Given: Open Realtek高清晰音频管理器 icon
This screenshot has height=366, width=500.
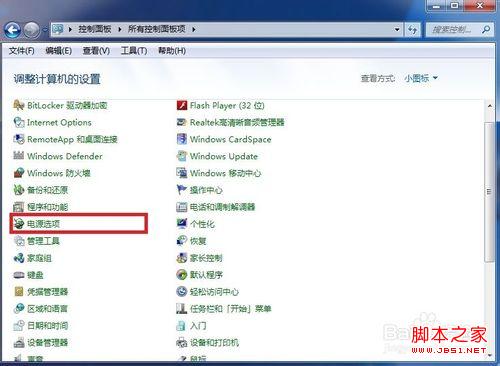Looking at the screenshot, I should (182, 122).
